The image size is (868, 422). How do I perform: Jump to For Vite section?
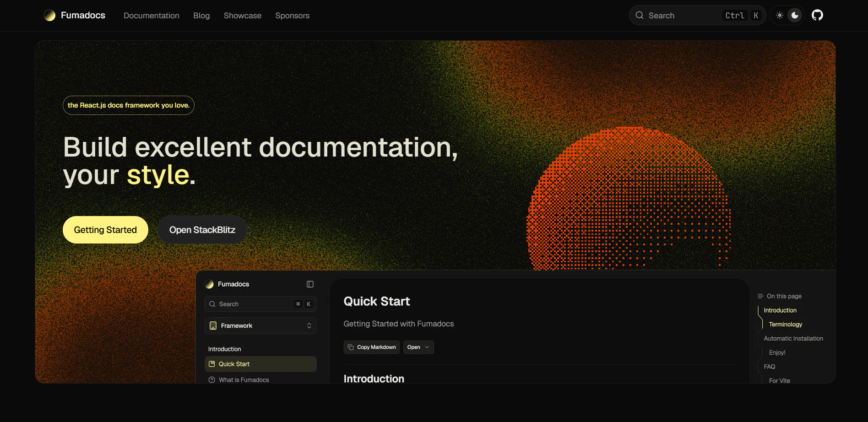[x=780, y=381]
